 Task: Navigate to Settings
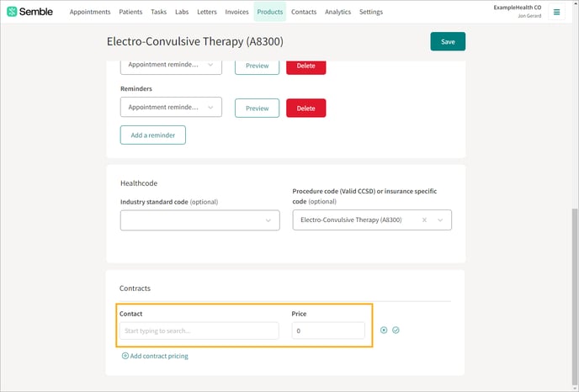pyautogui.click(x=370, y=12)
